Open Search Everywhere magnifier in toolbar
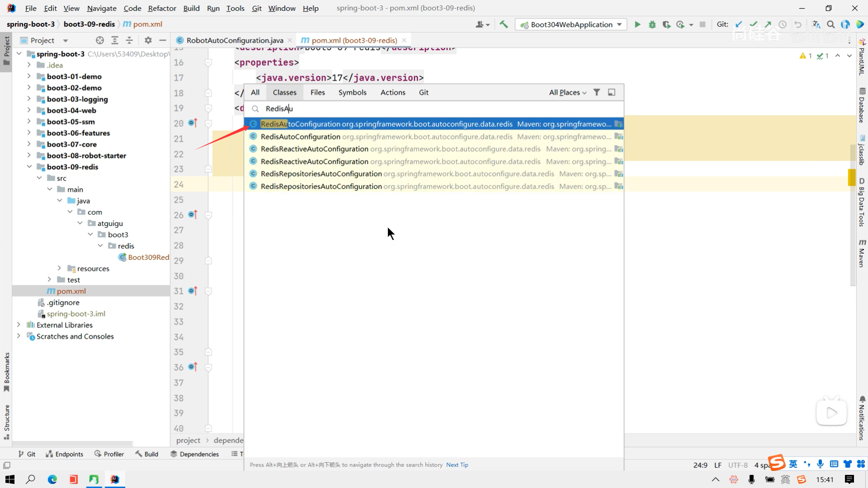Screen dimensions: 868x488 [x=830, y=24]
